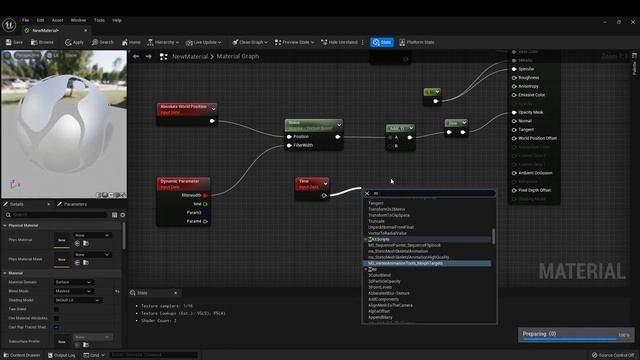Open the Preview State dropdown
This screenshot has width=640, height=360.
[294, 42]
